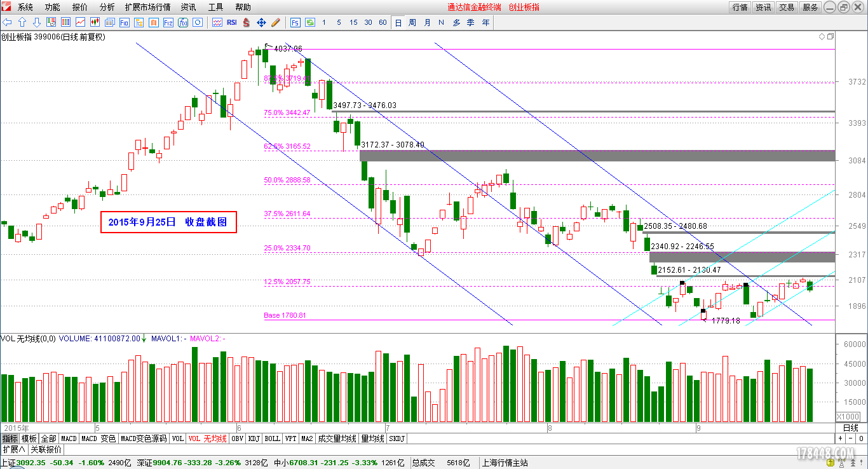Switch to the 全部 tab

(49, 438)
